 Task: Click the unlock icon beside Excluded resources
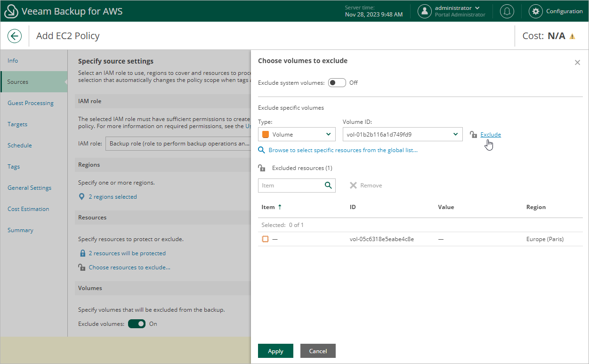(x=262, y=168)
